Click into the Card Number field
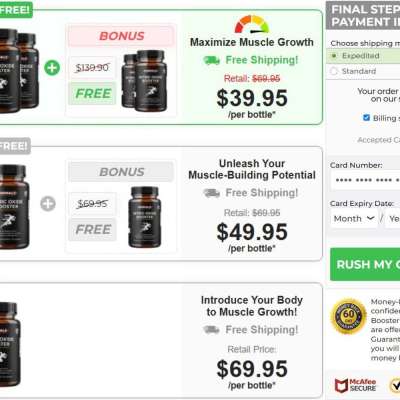400x400 pixels. (x=365, y=180)
